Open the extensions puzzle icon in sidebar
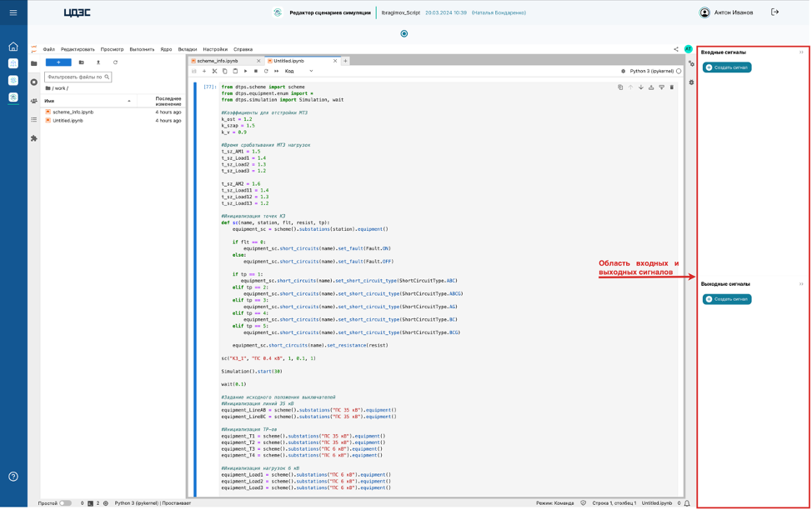Viewport: 812px width, 510px height. click(34, 138)
